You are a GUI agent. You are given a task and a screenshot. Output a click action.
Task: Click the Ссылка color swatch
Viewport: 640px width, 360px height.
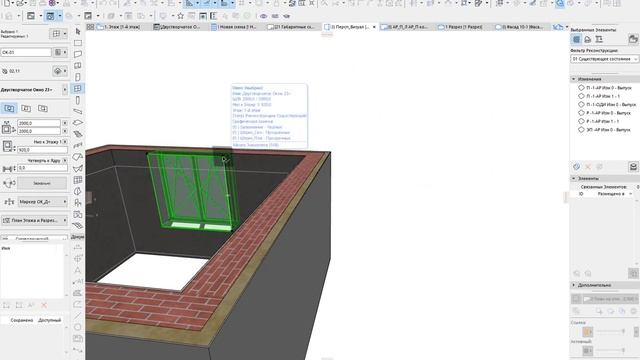(587, 331)
